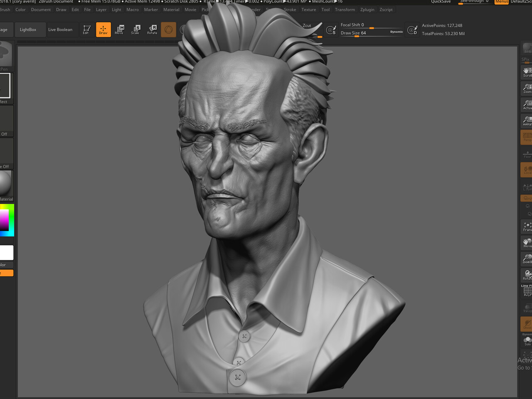This screenshot has height=399, width=532.
Task: Click the white main color swatch
Action: tap(7, 252)
